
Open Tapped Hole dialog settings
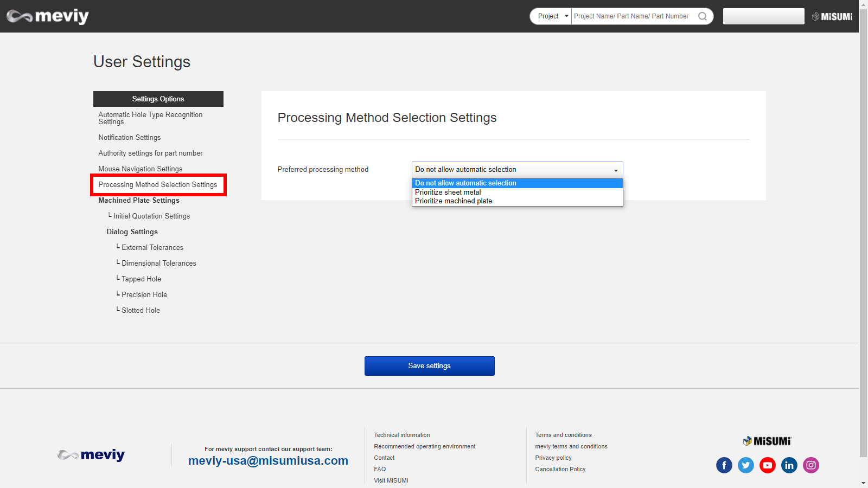coord(142,279)
